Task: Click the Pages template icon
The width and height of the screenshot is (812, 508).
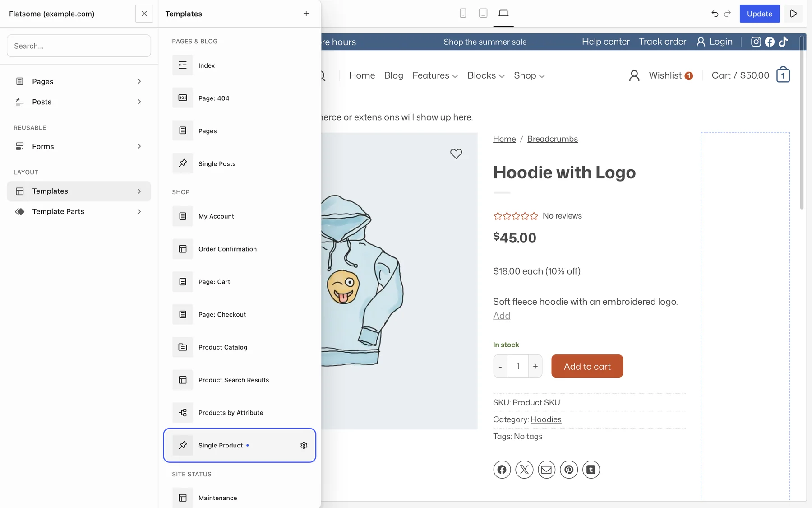Action: (x=183, y=130)
